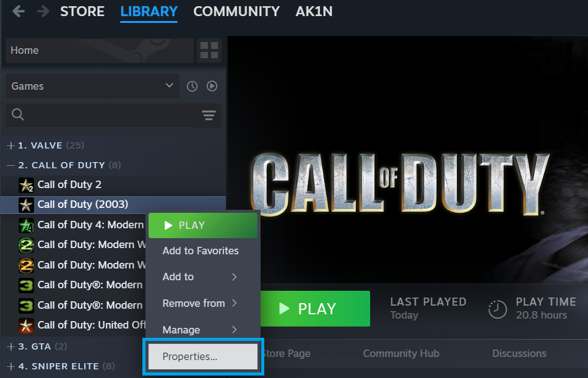The width and height of the screenshot is (588, 378).
Task: Click the Call of Duty 4 game icon
Action: coord(26,225)
